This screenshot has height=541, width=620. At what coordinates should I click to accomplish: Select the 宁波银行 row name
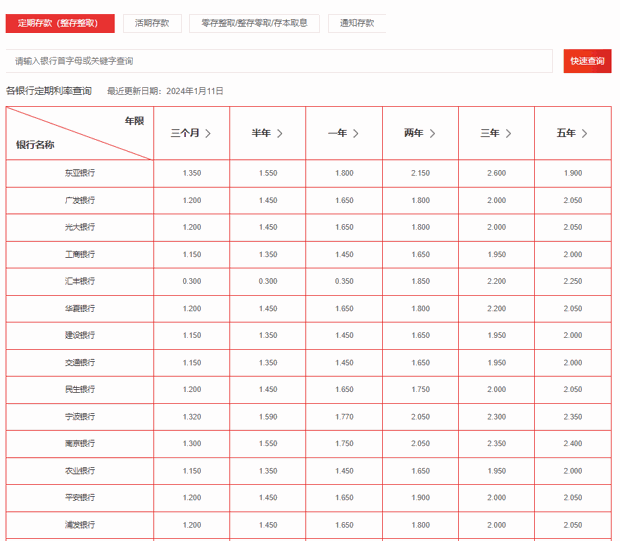[80, 417]
